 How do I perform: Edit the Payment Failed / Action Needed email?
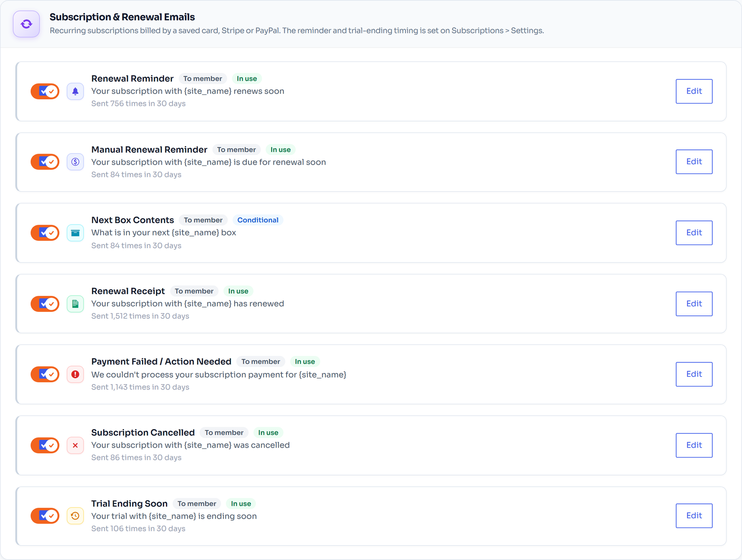coord(694,374)
